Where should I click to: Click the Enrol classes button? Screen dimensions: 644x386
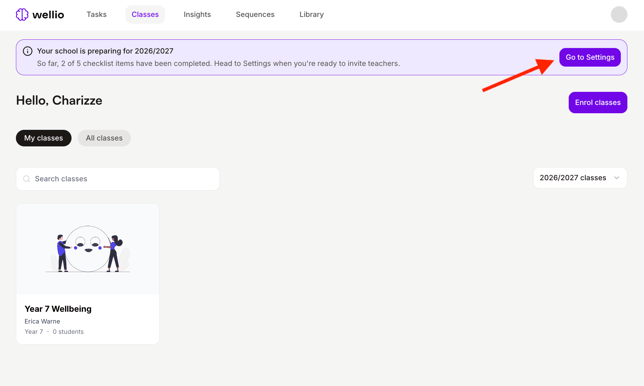(598, 103)
